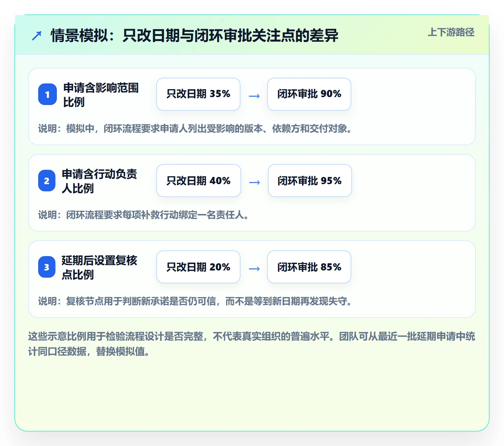Click the label 申请含影响范围比例
This screenshot has width=504, height=446.
pyautogui.click(x=101, y=95)
